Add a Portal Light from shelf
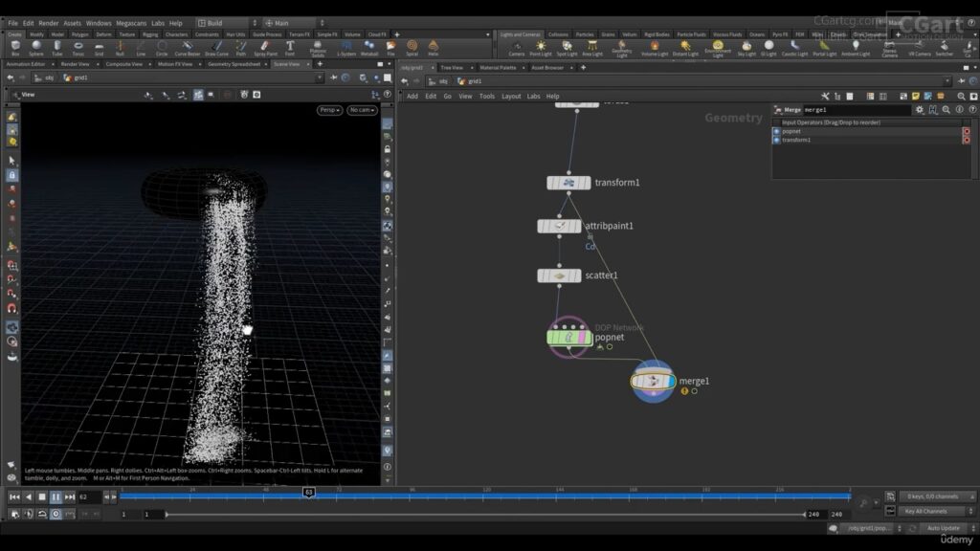The width and height of the screenshot is (980, 551). tap(824, 49)
